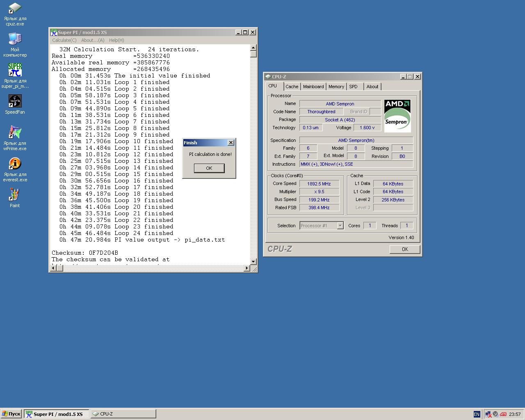Click Super PI horizontal scrollbar right arrow

(247, 268)
